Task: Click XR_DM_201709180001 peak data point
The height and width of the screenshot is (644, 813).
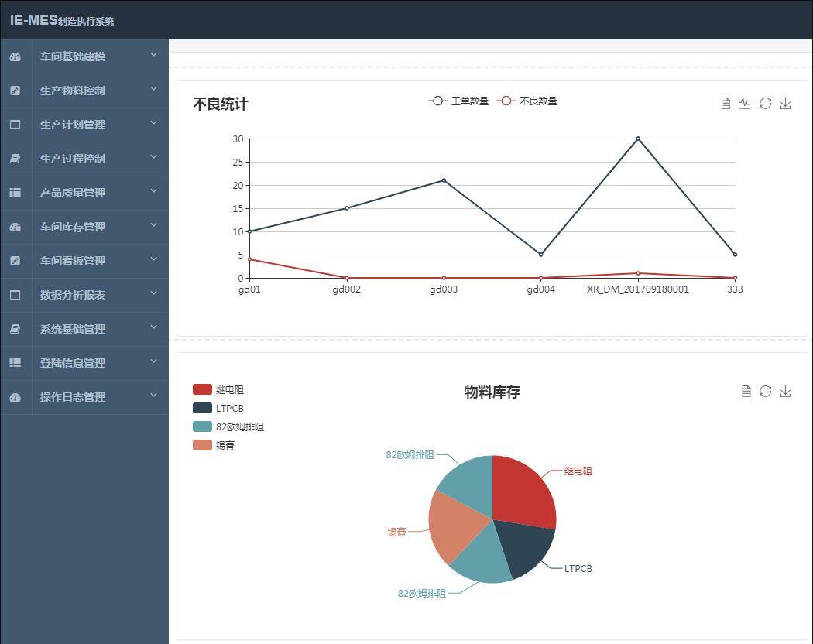Action: (x=638, y=139)
